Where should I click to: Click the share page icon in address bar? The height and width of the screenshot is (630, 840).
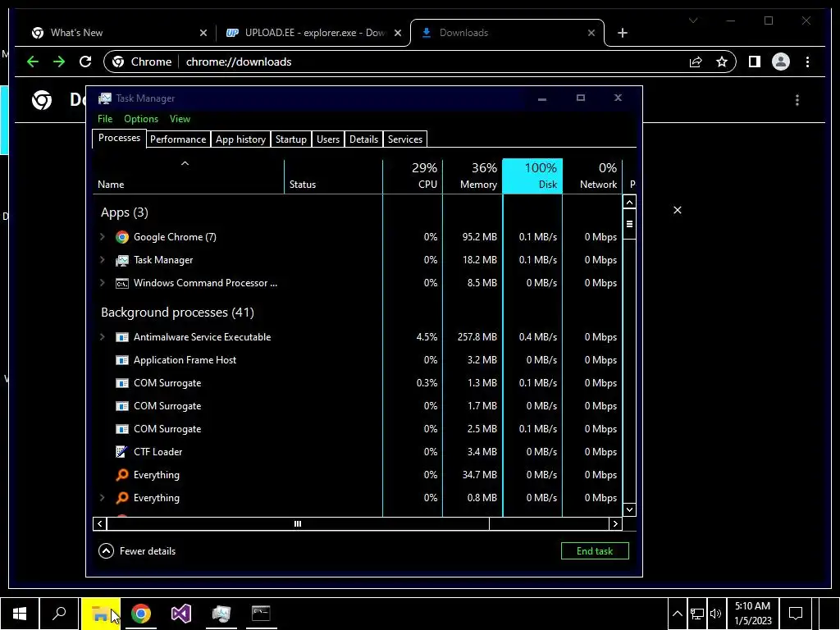tap(696, 62)
